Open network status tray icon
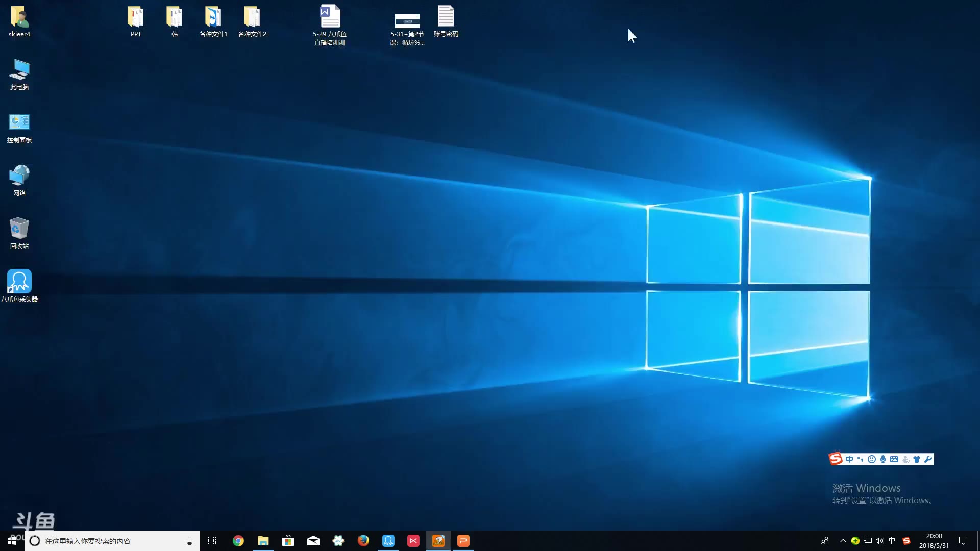 [x=868, y=541]
